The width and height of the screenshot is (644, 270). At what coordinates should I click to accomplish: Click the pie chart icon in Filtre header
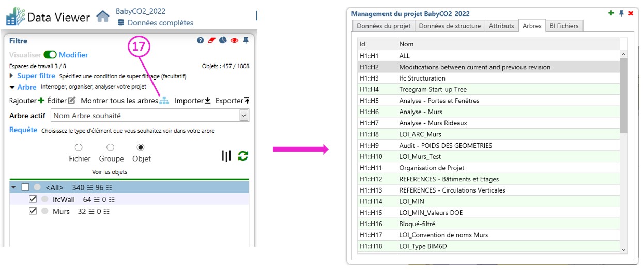click(x=223, y=41)
